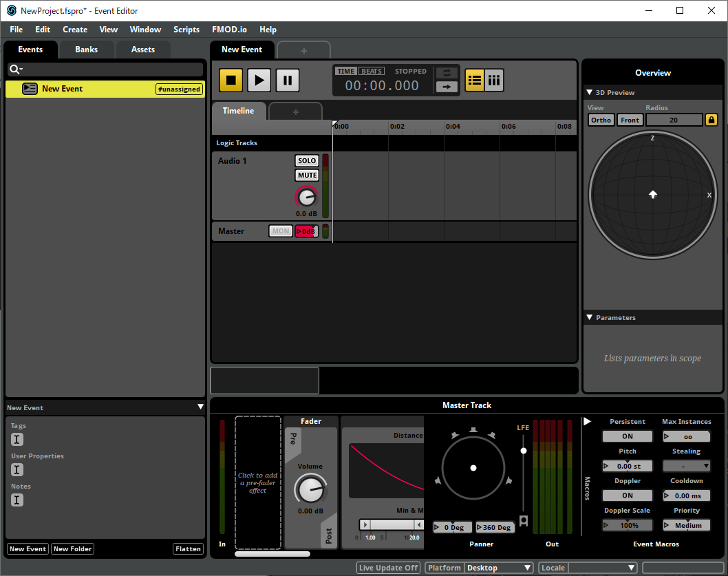
Task: Expand Macros drawer play arrow
Action: point(588,421)
